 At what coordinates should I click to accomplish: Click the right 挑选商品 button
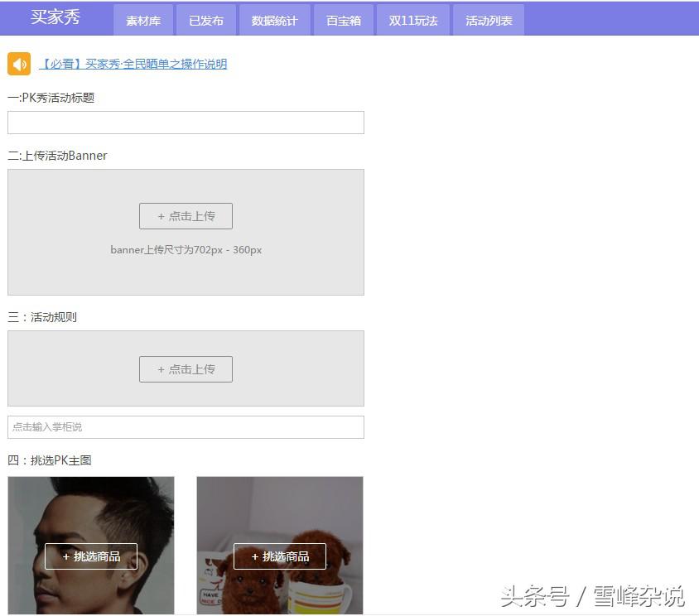tap(279, 556)
